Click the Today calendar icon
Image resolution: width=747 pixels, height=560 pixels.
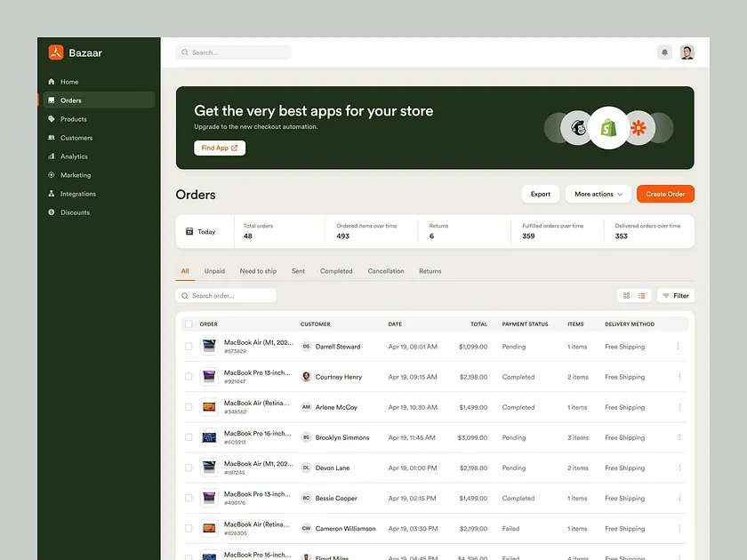[189, 231]
